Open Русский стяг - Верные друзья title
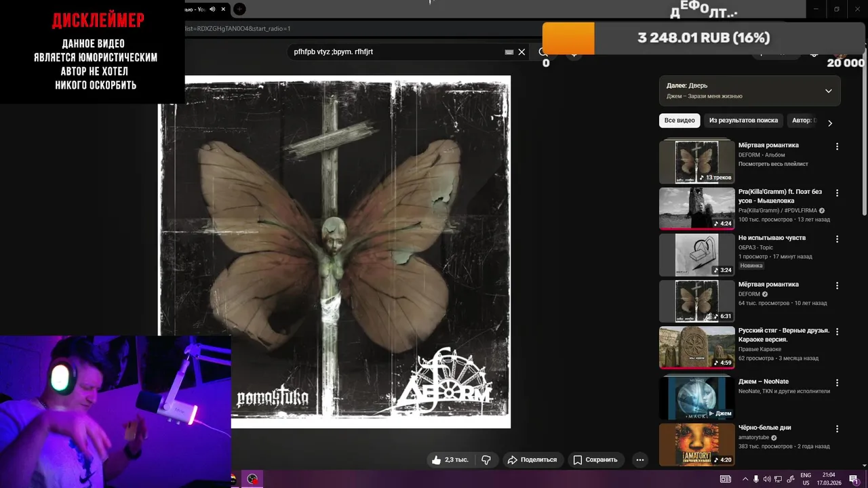Screen dimensions: 868x488 (784, 335)
